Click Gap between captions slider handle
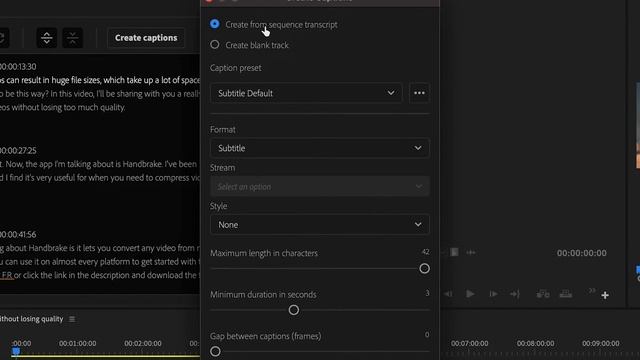Image resolution: width=640 pixels, height=360 pixels. click(x=215, y=351)
